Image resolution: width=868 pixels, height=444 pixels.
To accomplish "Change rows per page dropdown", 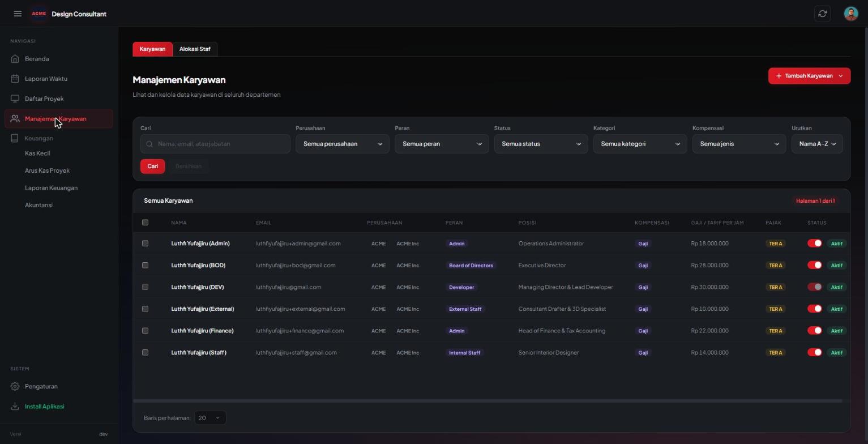I will coord(210,418).
